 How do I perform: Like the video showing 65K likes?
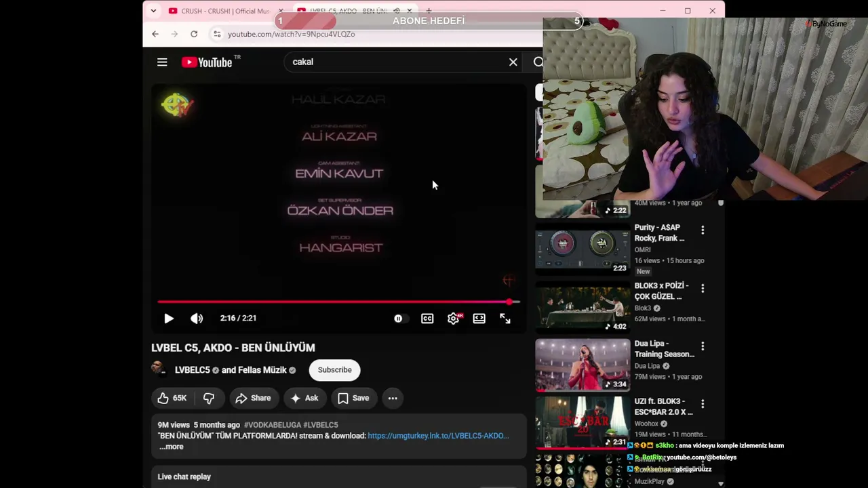[172, 399]
